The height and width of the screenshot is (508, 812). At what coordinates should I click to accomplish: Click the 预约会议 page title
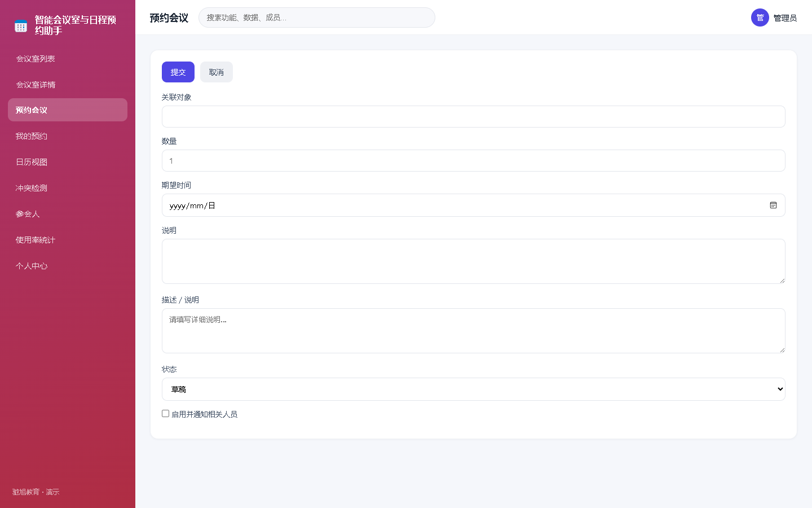pyautogui.click(x=169, y=18)
